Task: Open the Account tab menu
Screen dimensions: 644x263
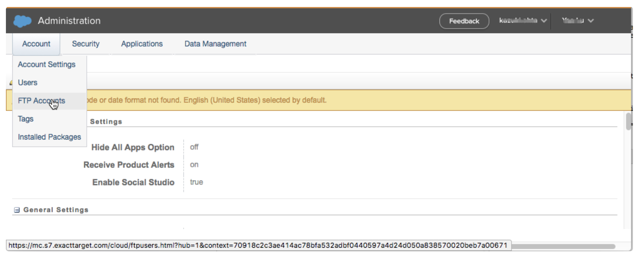Action: [36, 44]
